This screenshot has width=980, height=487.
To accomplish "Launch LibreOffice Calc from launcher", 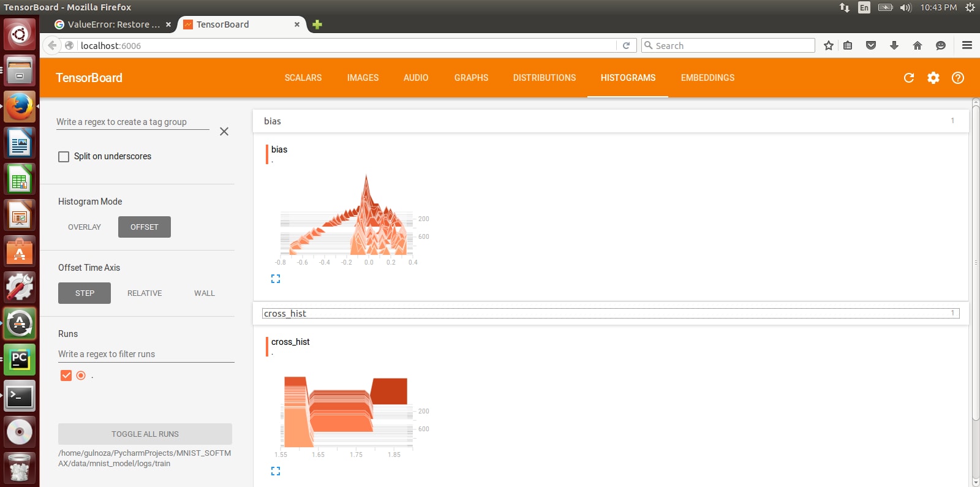I will coord(20,179).
